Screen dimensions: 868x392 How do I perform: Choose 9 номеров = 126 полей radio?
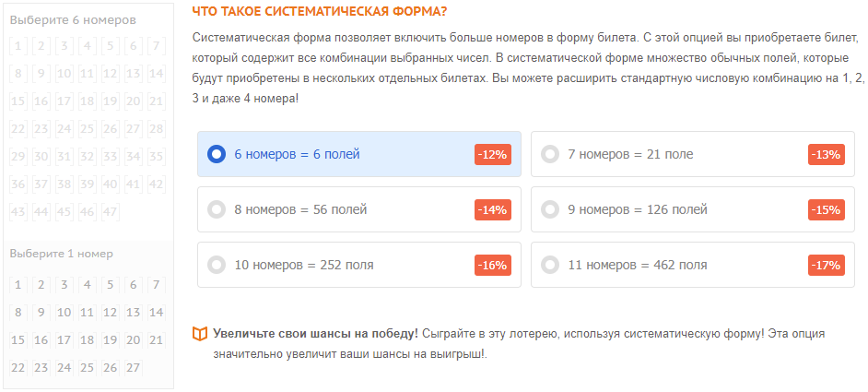pyautogui.click(x=693, y=209)
